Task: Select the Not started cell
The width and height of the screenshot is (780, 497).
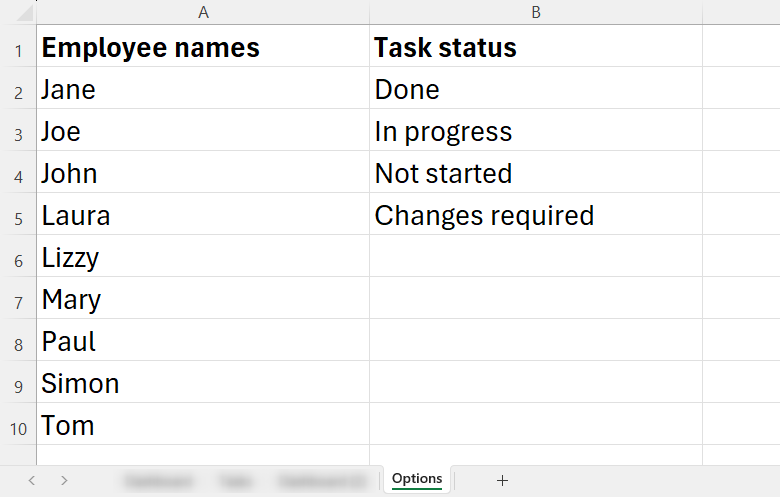Action: tap(536, 172)
